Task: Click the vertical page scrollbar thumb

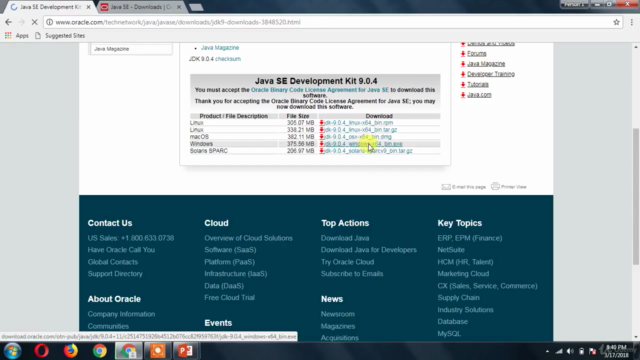Action: click(x=636, y=196)
